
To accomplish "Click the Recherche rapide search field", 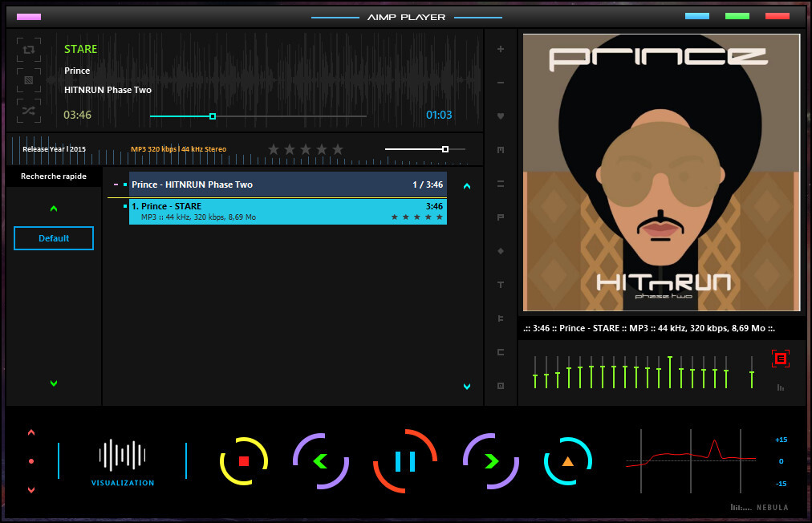I will pos(54,176).
